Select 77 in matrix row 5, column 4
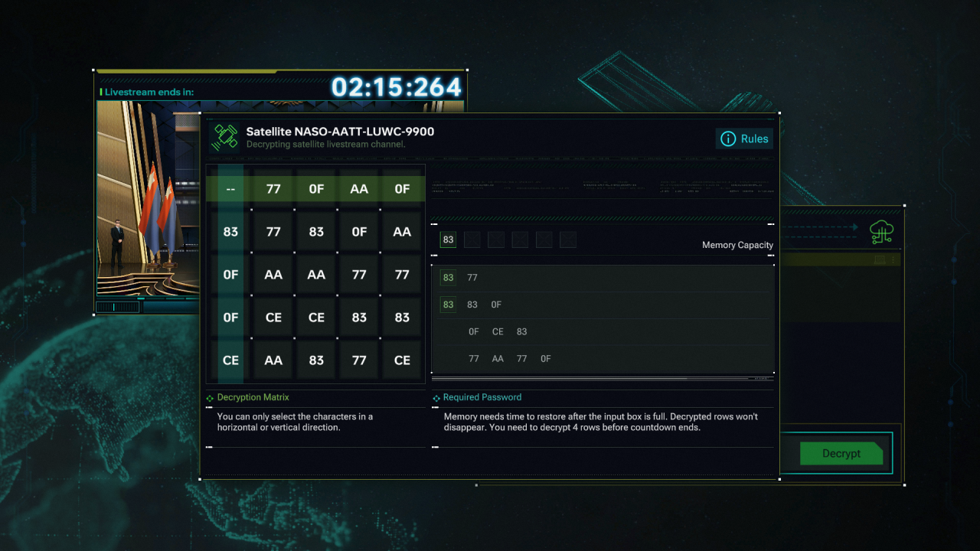The image size is (980, 551). pyautogui.click(x=359, y=360)
